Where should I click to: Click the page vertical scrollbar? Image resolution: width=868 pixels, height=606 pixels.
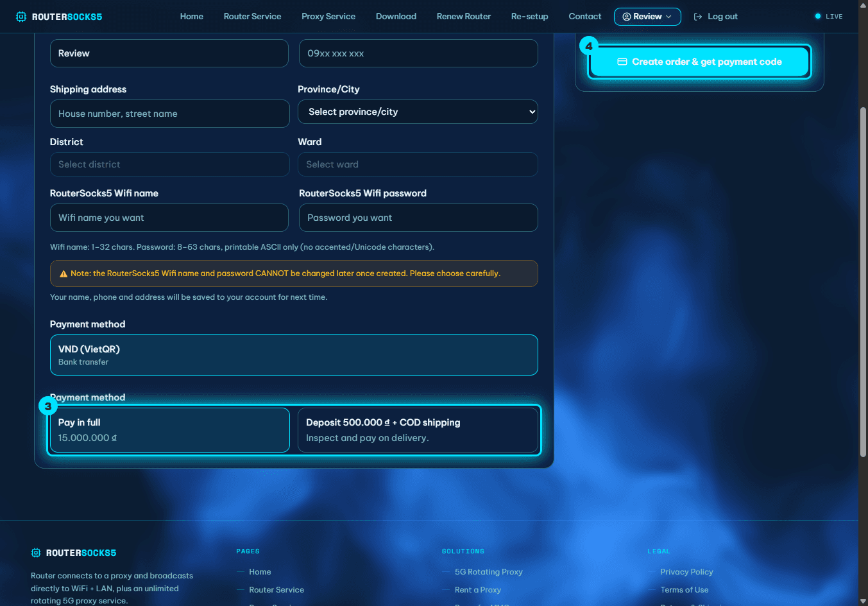click(x=863, y=282)
